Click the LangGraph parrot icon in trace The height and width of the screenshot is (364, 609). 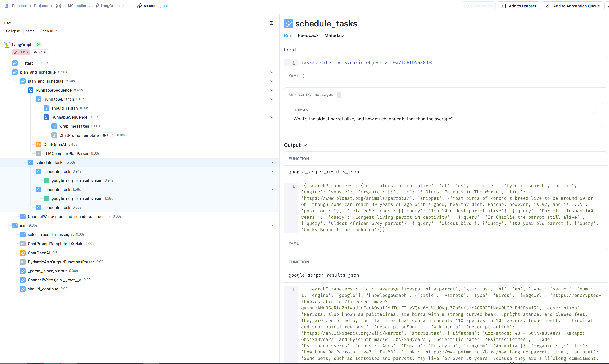(x=7, y=45)
